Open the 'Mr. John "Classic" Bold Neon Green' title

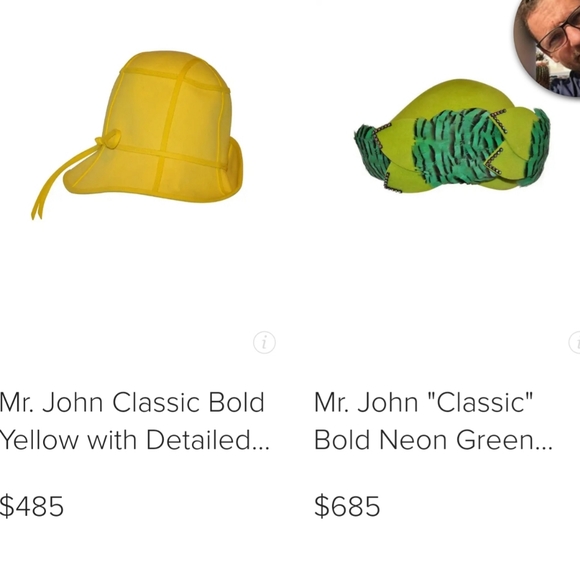pyautogui.click(x=433, y=421)
